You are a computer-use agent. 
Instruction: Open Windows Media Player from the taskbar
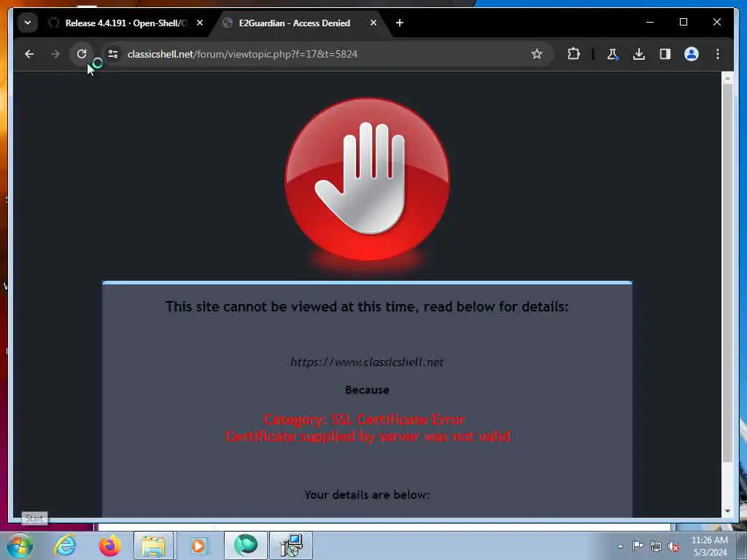[x=198, y=545]
